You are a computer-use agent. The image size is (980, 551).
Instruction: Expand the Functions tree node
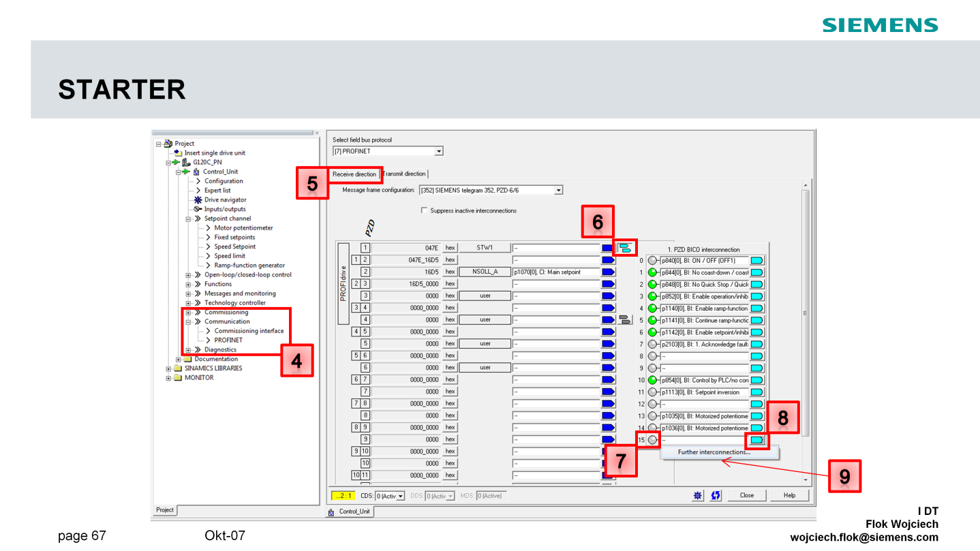click(188, 284)
